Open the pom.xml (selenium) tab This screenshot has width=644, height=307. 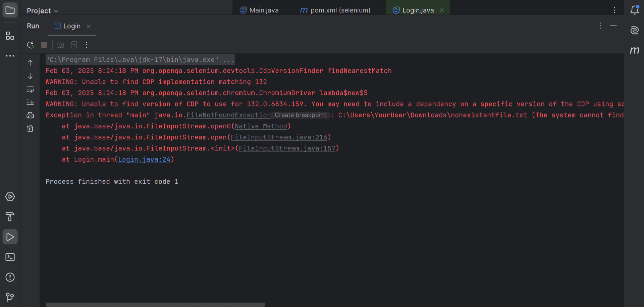click(340, 10)
